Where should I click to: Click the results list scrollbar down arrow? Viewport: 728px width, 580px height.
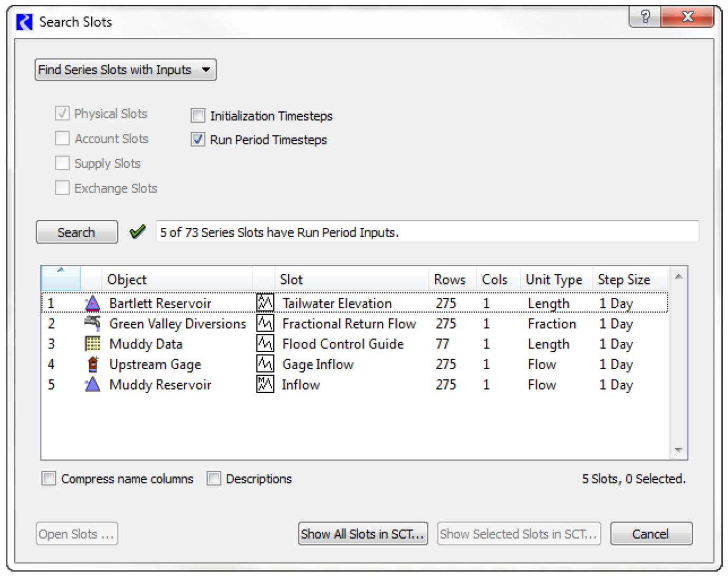(678, 450)
